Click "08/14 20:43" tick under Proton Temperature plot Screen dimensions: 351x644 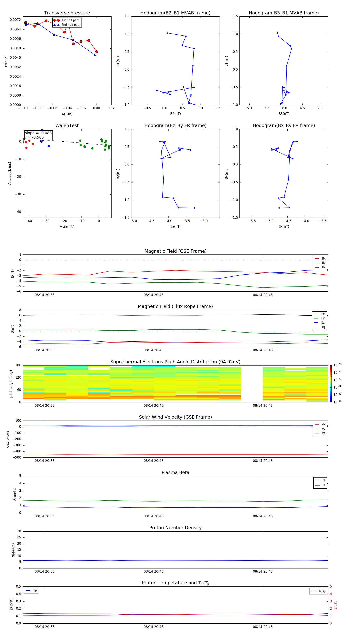(x=153, y=627)
